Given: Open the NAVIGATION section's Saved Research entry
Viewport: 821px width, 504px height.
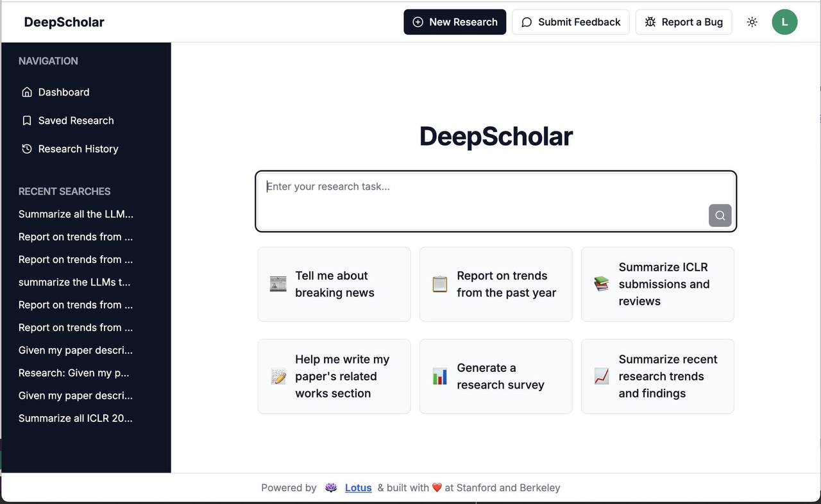Looking at the screenshot, I should 76,120.
